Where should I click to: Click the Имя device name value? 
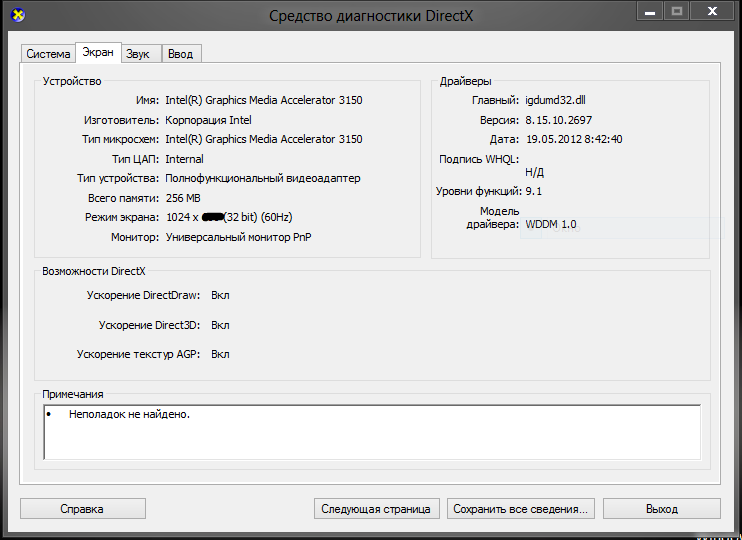[263, 101]
